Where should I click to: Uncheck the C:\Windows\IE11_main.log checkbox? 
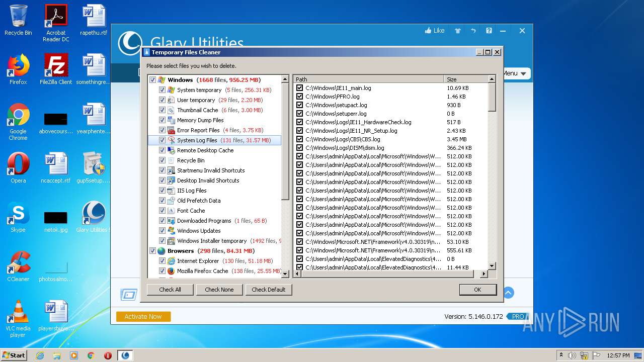[300, 88]
